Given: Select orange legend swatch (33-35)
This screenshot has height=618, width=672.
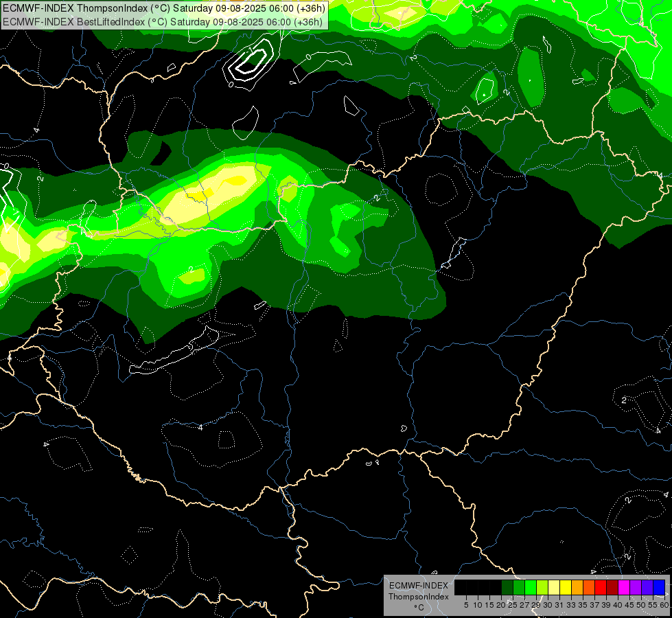Looking at the screenshot, I should 577,587.
